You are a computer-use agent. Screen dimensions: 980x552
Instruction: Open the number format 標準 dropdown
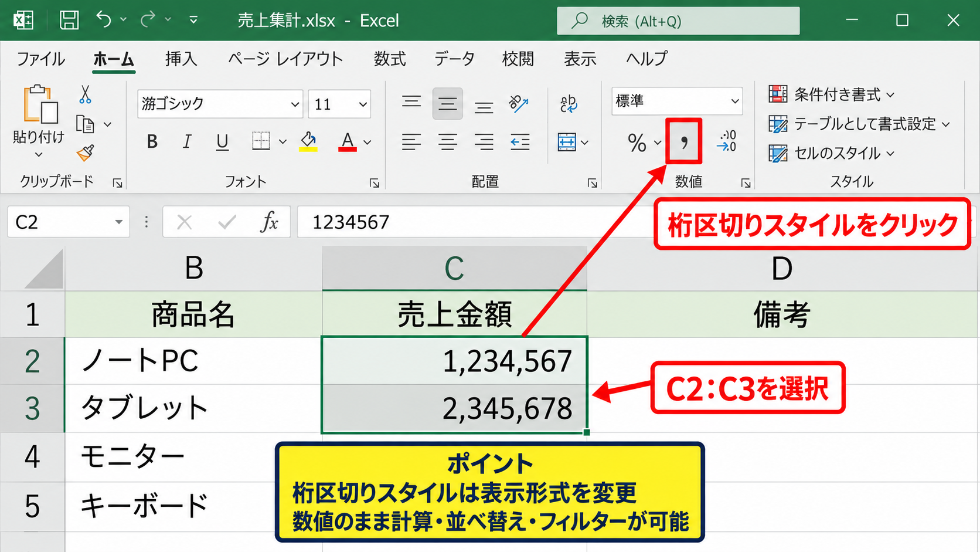[x=735, y=101]
